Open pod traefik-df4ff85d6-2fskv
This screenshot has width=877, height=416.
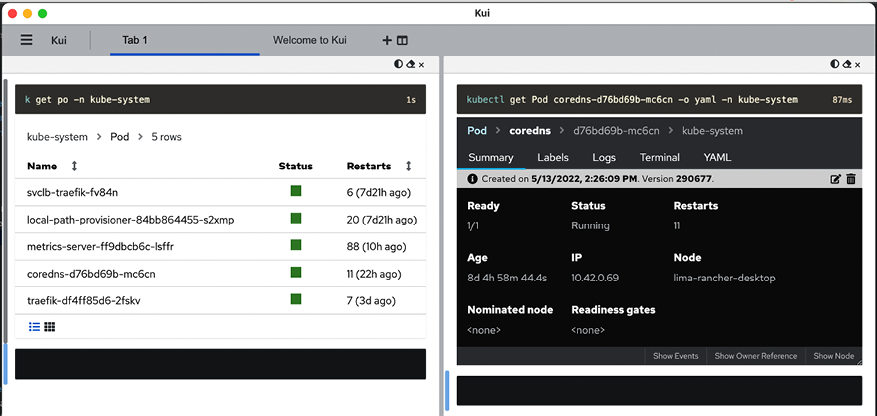pyautogui.click(x=83, y=301)
